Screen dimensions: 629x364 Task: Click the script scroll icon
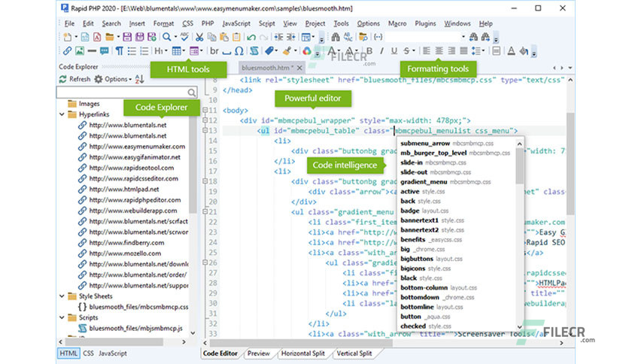[x=254, y=51]
